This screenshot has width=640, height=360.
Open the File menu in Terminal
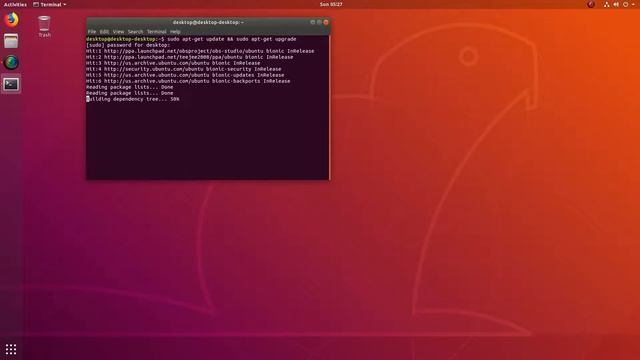tap(92, 31)
